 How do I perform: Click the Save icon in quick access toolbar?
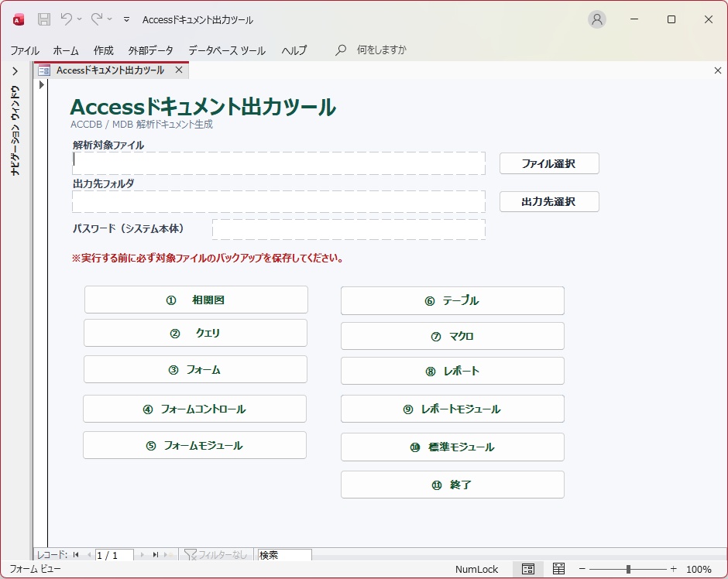[x=44, y=19]
